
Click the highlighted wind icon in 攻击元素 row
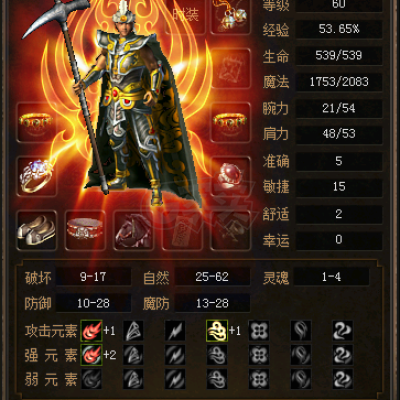click(x=217, y=331)
